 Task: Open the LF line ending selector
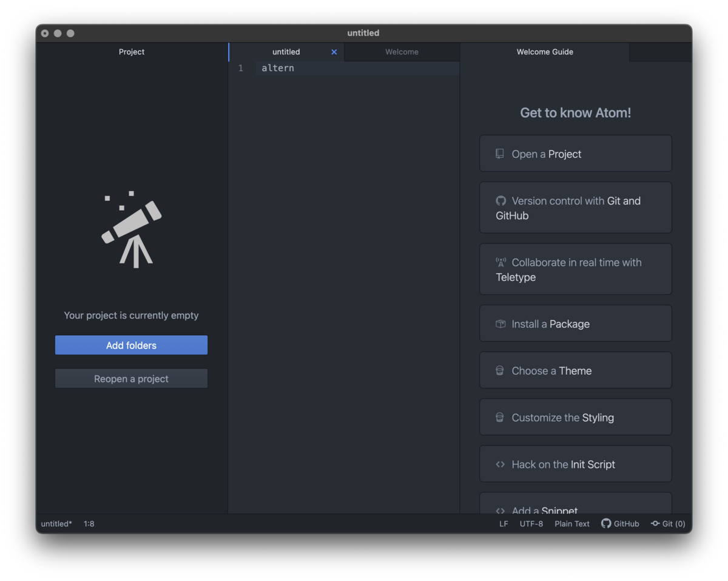click(x=504, y=524)
